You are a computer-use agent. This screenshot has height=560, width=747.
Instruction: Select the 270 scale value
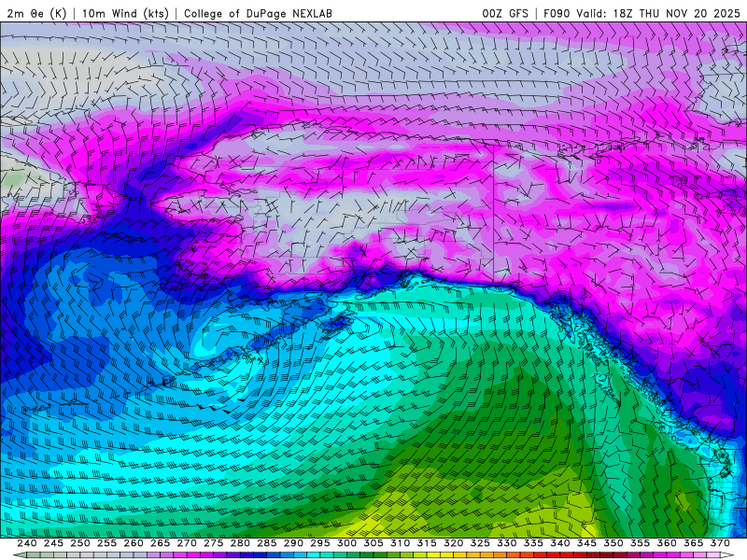tap(187, 543)
